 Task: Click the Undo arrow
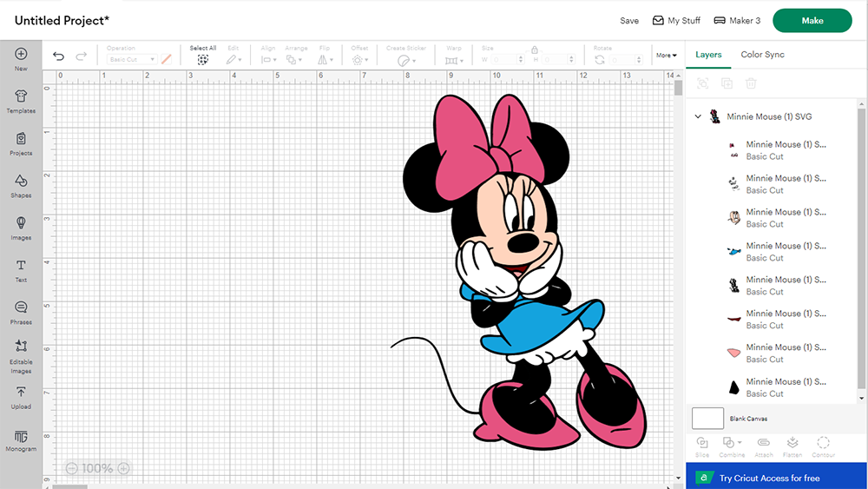[x=58, y=56]
